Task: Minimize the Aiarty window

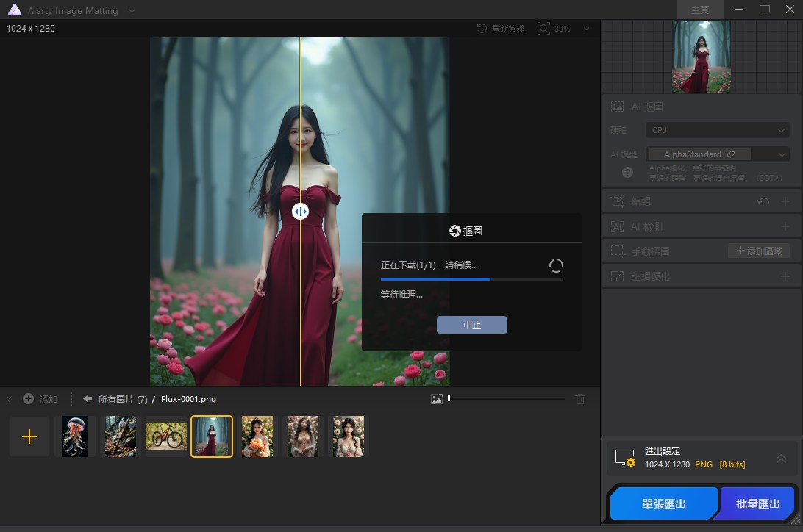Action: pyautogui.click(x=738, y=10)
